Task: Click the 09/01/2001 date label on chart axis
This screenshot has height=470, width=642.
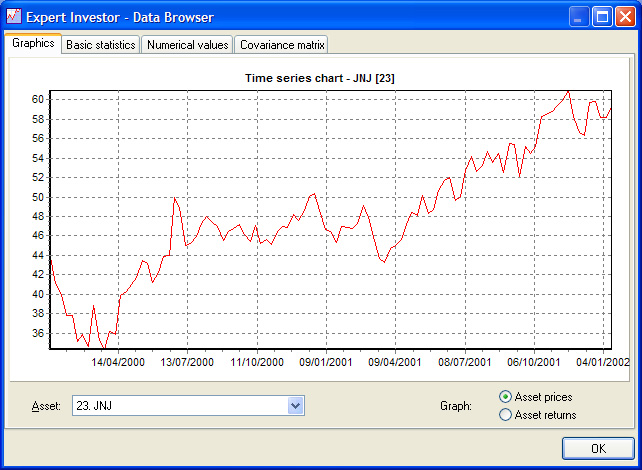Action: pyautogui.click(x=327, y=361)
